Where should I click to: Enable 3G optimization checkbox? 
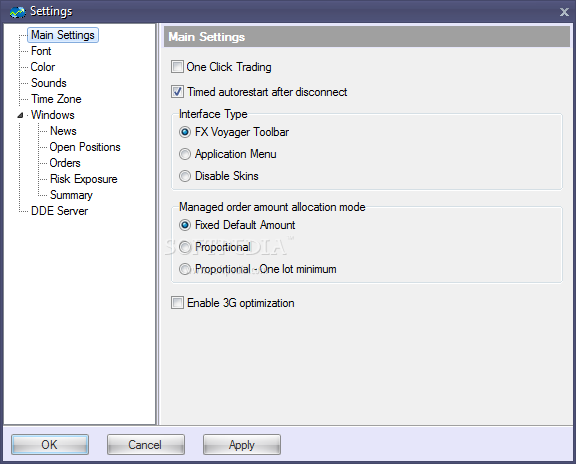[x=177, y=303]
